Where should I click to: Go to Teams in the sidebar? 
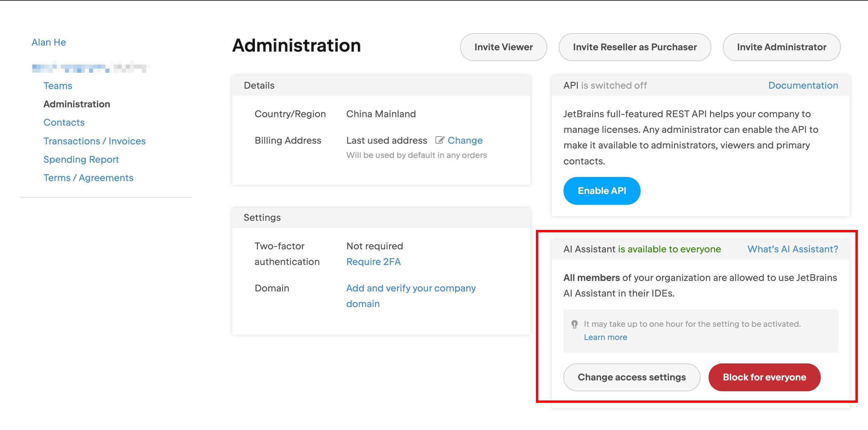point(58,86)
